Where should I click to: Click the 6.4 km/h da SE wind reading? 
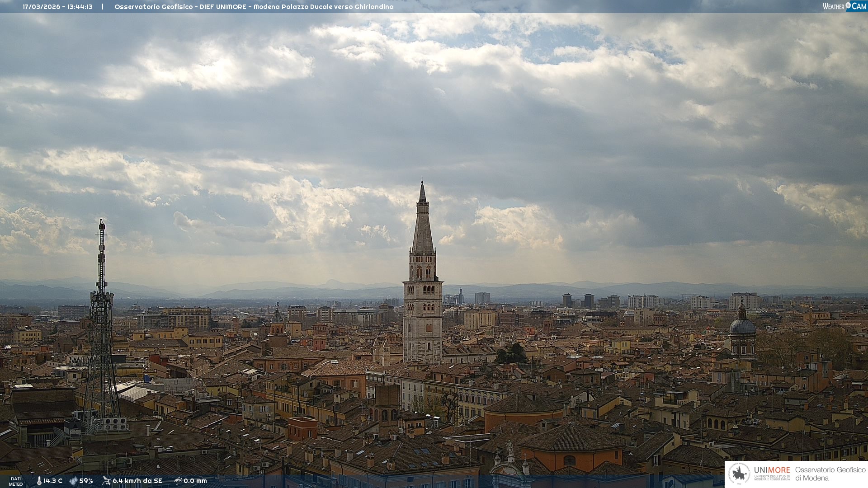[x=137, y=481]
